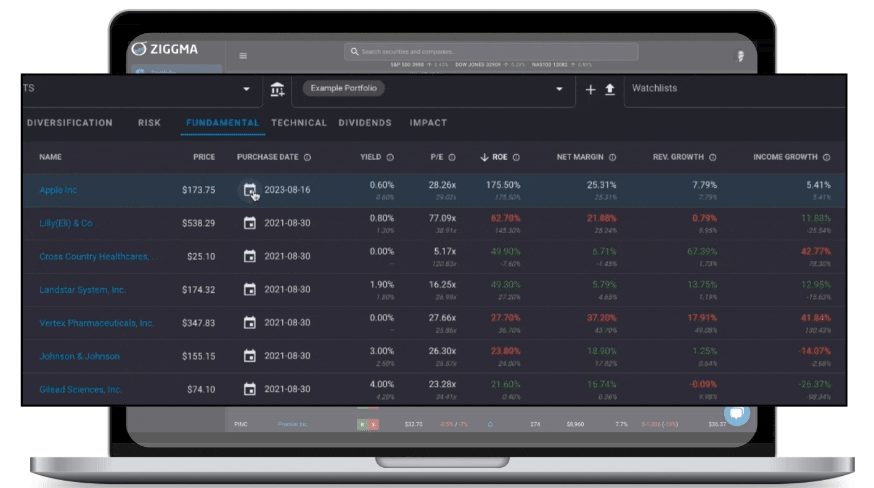
Task: Click the P/E info icon
Action: tap(452, 158)
